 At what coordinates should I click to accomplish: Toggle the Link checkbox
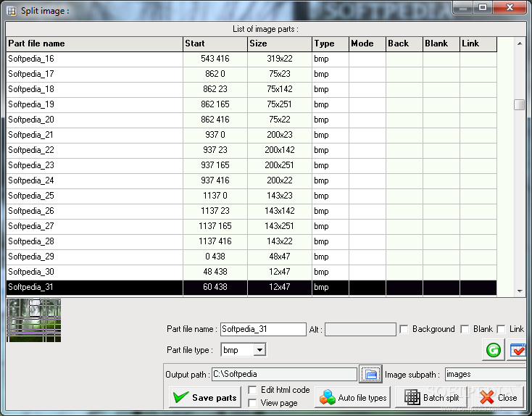point(501,329)
